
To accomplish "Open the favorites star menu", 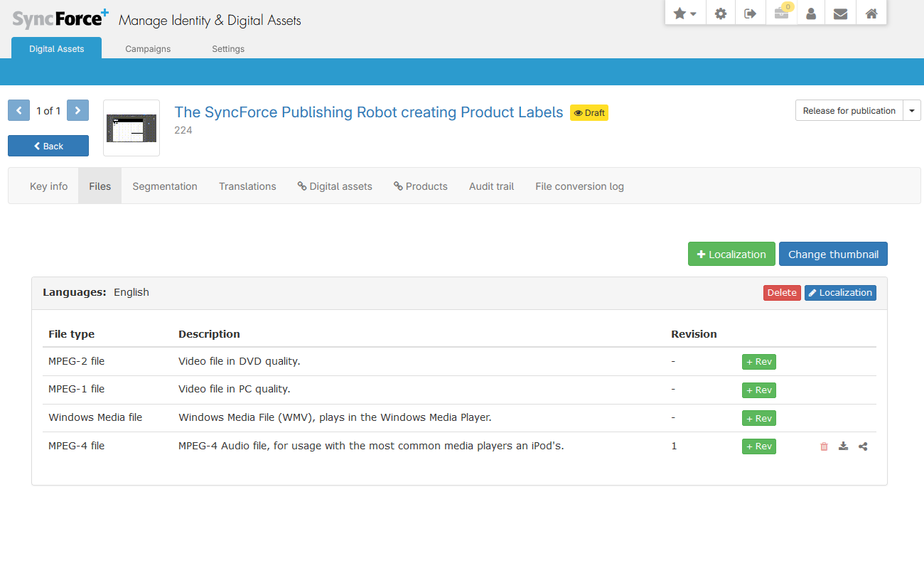I will click(x=684, y=14).
